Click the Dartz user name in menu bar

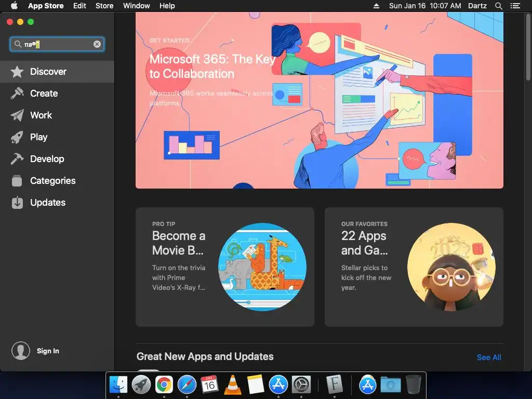coord(477,6)
